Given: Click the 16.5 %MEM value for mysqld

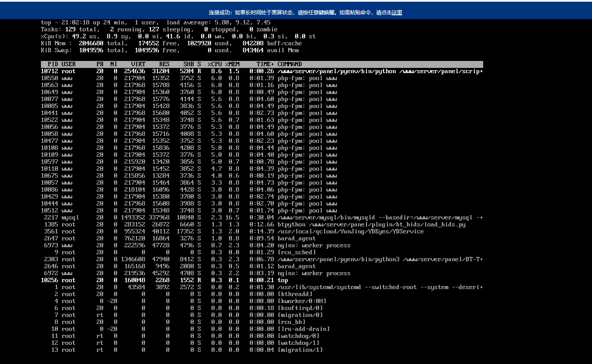Looking at the screenshot, I should (x=232, y=217).
